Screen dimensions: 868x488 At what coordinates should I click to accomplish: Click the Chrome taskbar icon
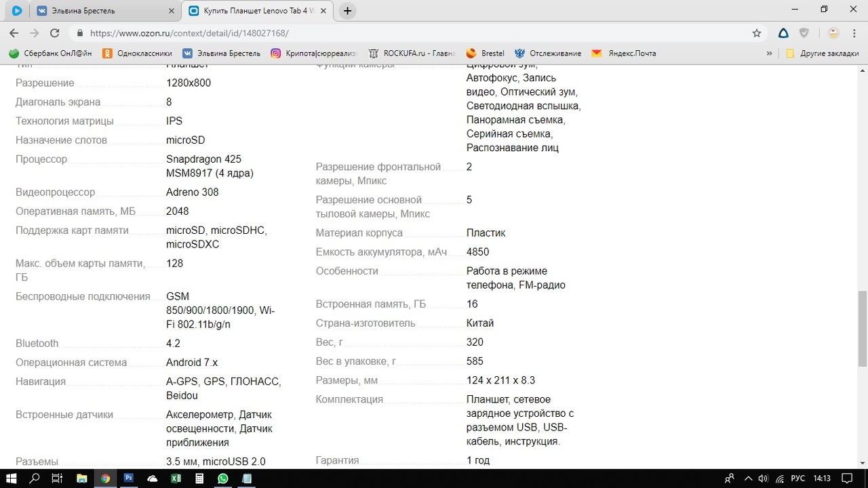[x=105, y=479]
